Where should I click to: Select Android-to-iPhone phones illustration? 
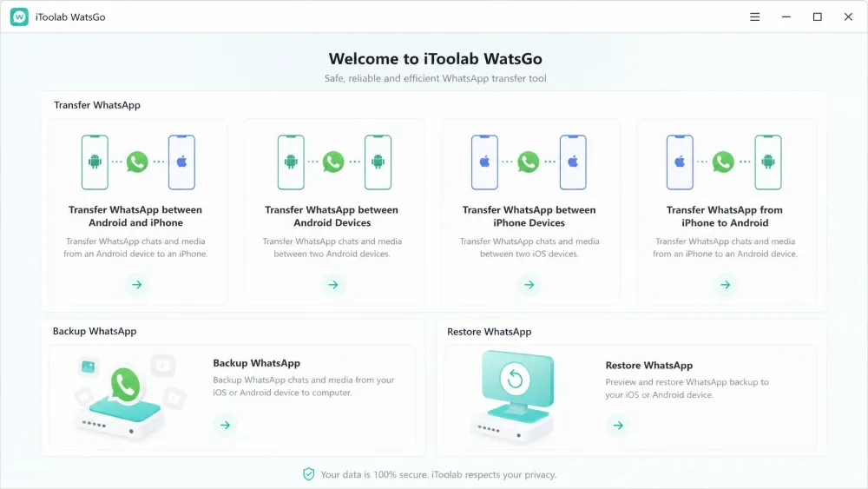tap(138, 162)
